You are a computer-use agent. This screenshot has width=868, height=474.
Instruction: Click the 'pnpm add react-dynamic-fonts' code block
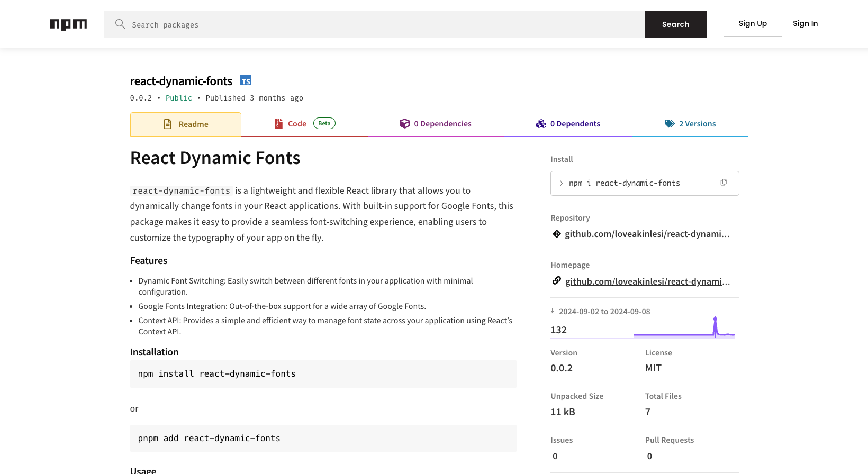(x=323, y=439)
